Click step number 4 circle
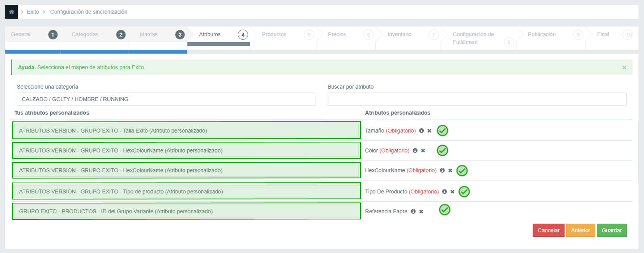The image size is (644, 253). (x=243, y=35)
